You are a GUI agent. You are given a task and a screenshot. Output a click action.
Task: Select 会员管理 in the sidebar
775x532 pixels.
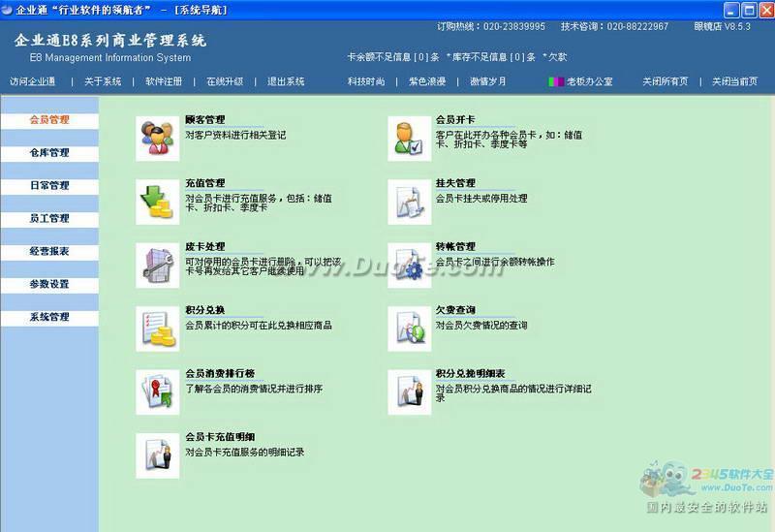pyautogui.click(x=49, y=120)
